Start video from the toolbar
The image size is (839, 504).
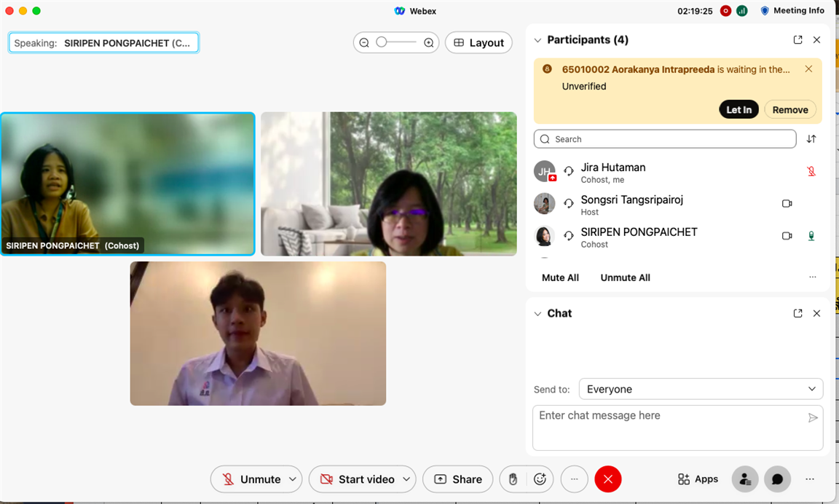pos(357,479)
